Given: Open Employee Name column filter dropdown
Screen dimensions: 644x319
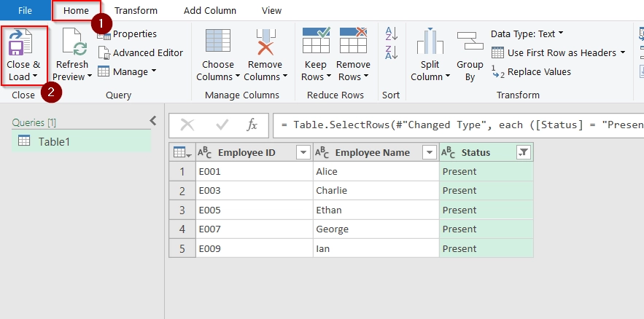Looking at the screenshot, I should pos(429,152).
